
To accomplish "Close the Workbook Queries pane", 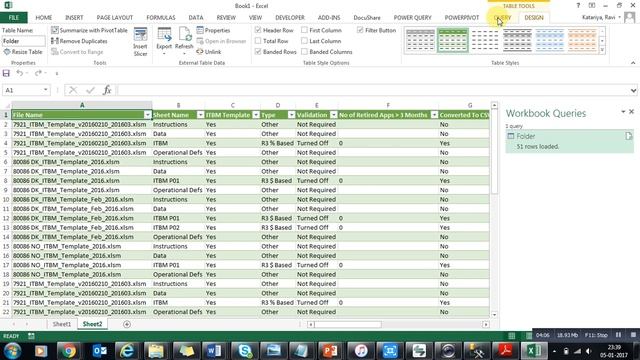I will click(x=631, y=111).
